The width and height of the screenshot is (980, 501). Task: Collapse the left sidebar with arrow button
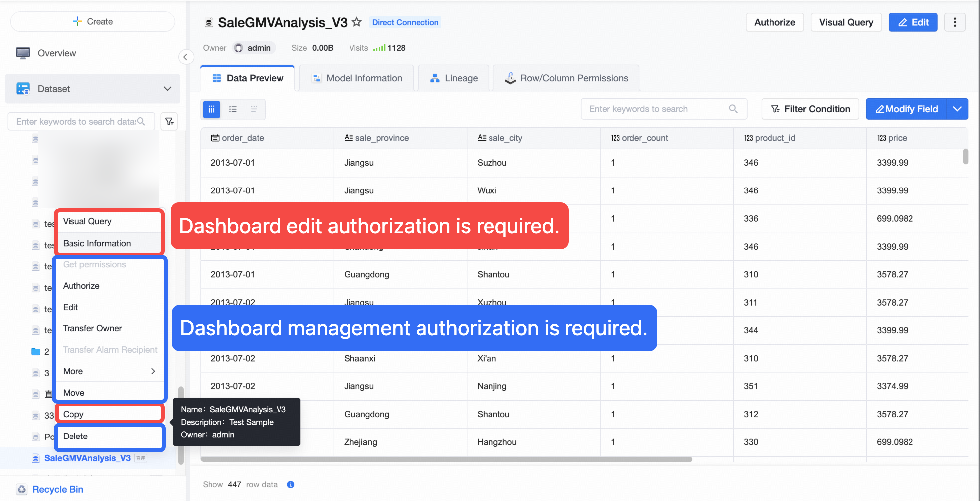(185, 57)
